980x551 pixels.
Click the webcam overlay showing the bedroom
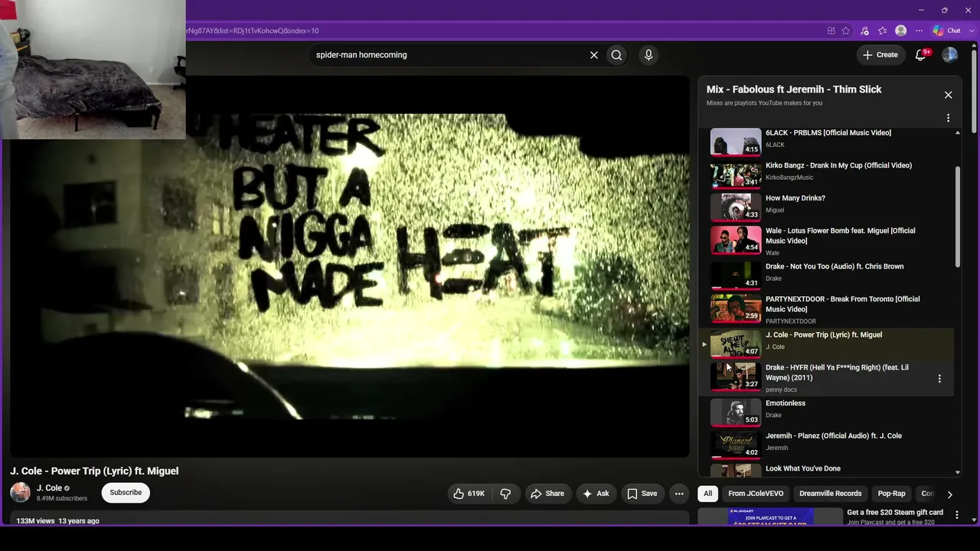click(93, 69)
